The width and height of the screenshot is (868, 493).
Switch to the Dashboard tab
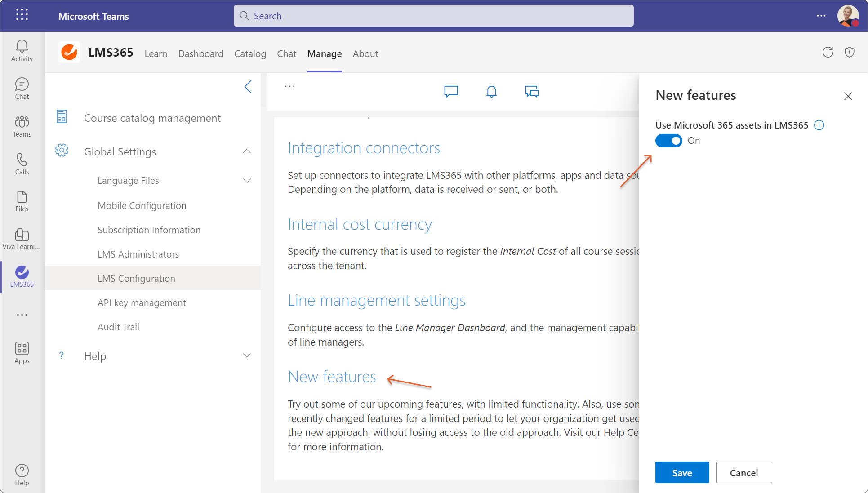200,53
